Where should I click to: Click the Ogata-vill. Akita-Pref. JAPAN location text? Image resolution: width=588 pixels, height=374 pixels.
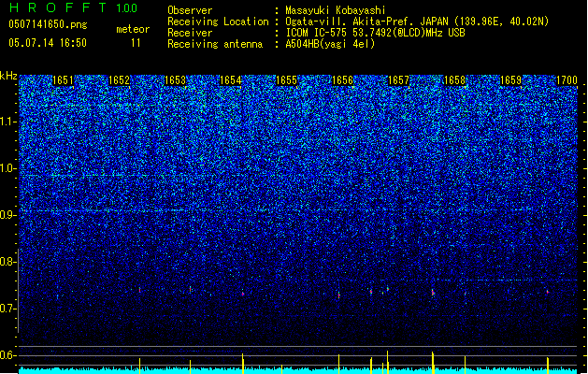pyautogui.click(x=417, y=22)
